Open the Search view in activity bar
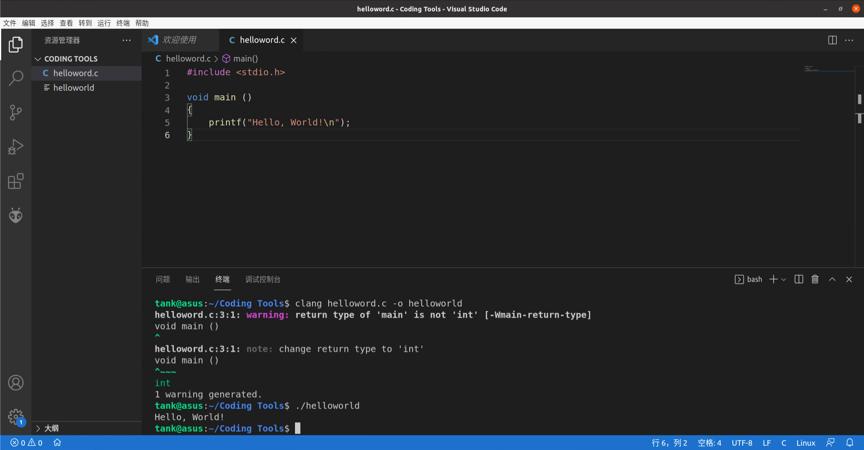Viewport: 864px width, 450px height. click(15, 78)
